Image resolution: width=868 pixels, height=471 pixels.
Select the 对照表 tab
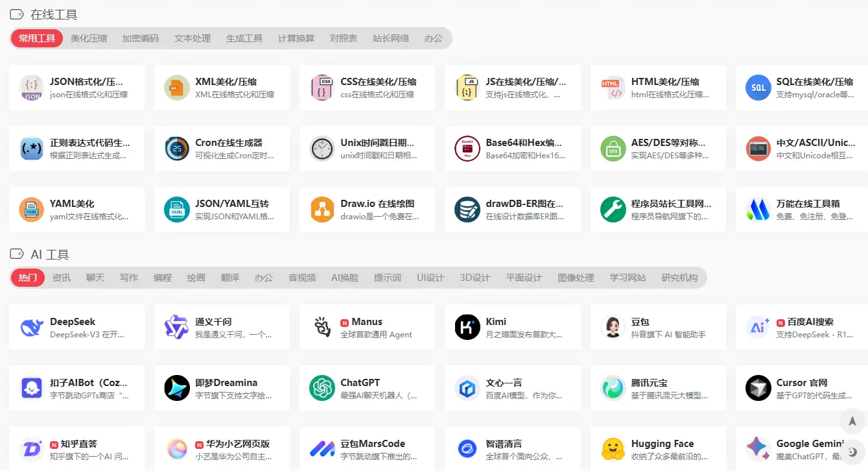344,38
